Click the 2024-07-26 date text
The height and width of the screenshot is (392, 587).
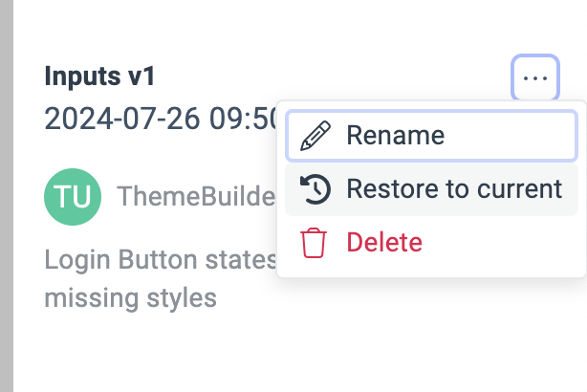[x=121, y=120]
